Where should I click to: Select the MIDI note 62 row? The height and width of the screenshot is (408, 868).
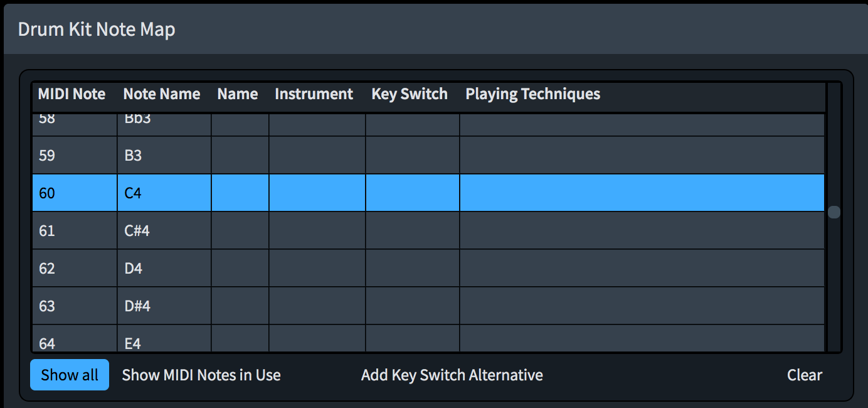pyautogui.click(x=428, y=268)
